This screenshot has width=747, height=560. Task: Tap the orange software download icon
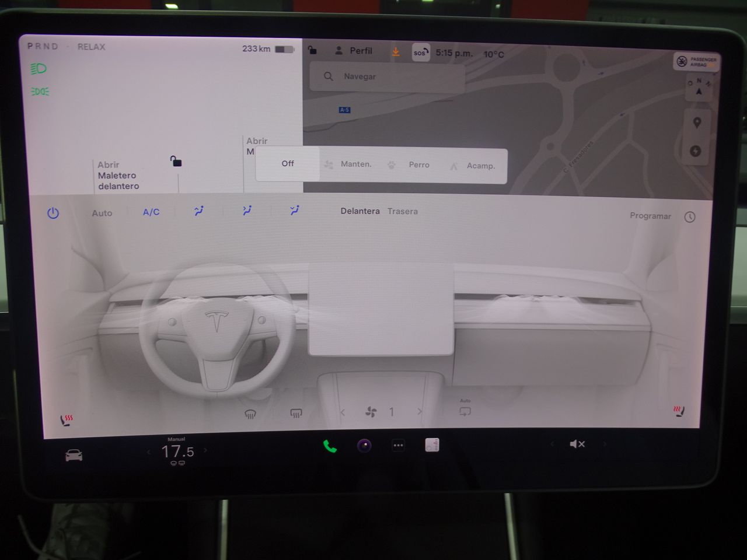click(x=396, y=52)
